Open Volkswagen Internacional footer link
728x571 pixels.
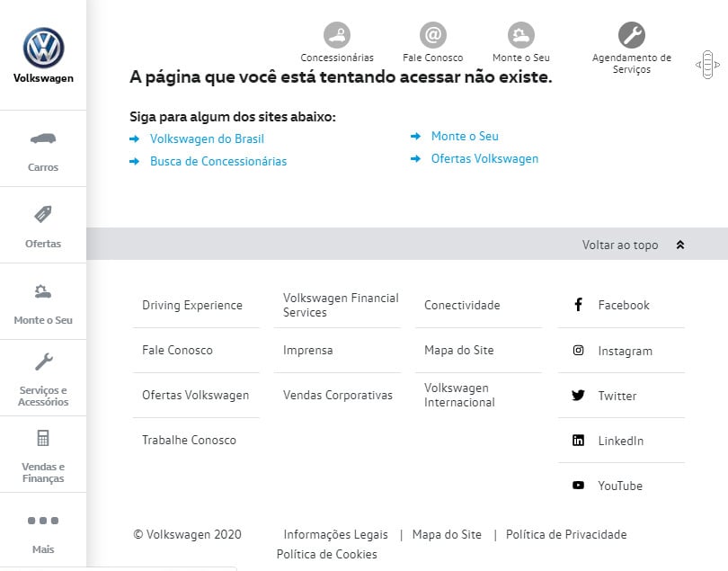click(459, 395)
